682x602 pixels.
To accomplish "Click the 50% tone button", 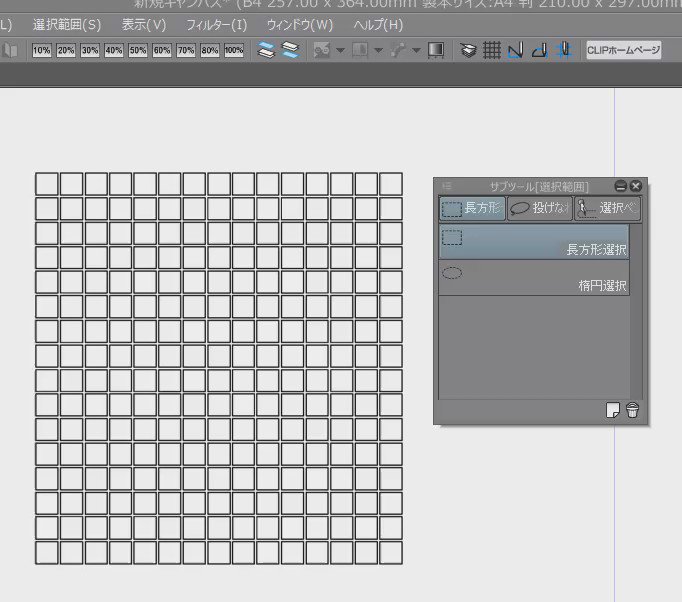I will 137,50.
